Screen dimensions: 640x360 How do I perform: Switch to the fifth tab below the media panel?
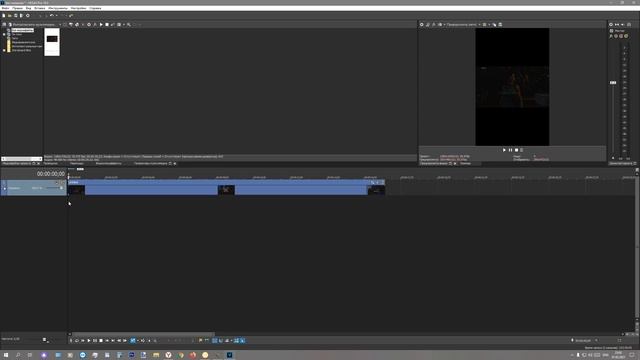coord(150,163)
